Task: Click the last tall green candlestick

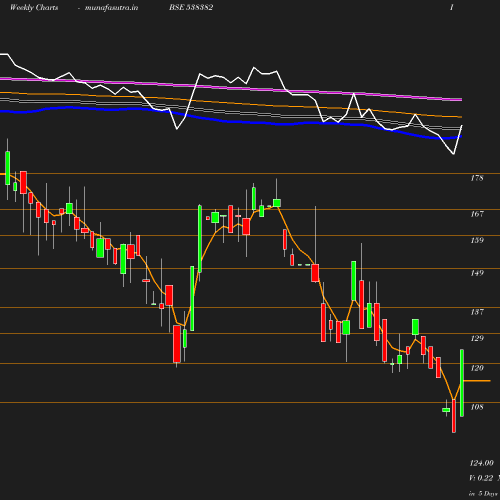Action: point(462,383)
